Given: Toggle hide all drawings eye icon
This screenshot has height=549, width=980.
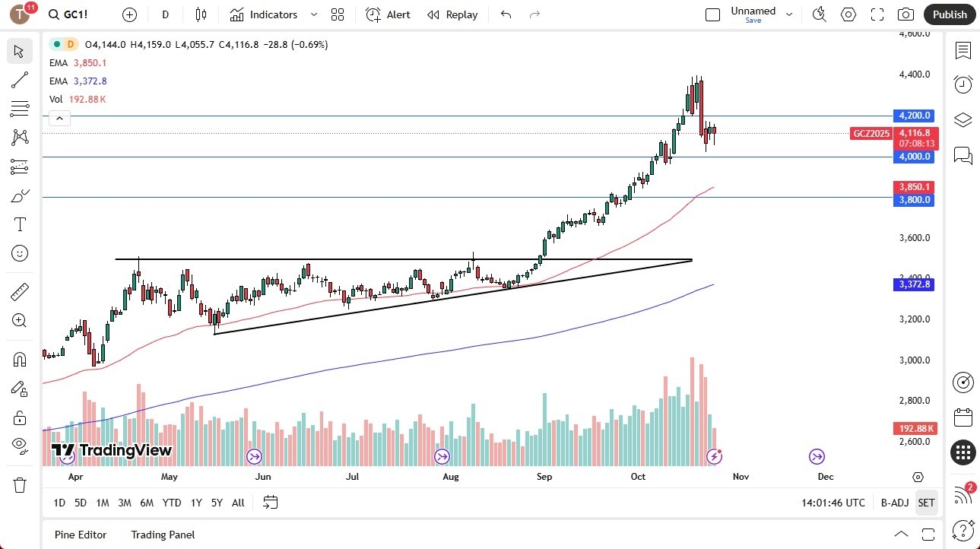Looking at the screenshot, I should tap(19, 446).
